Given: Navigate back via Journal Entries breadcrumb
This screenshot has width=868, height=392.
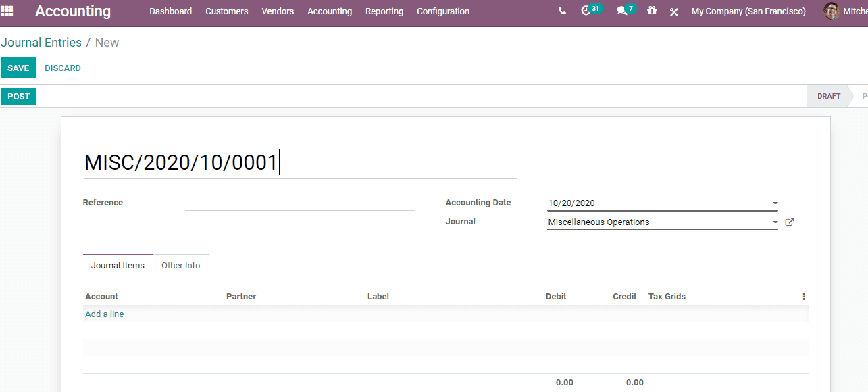Looking at the screenshot, I should (x=42, y=42).
